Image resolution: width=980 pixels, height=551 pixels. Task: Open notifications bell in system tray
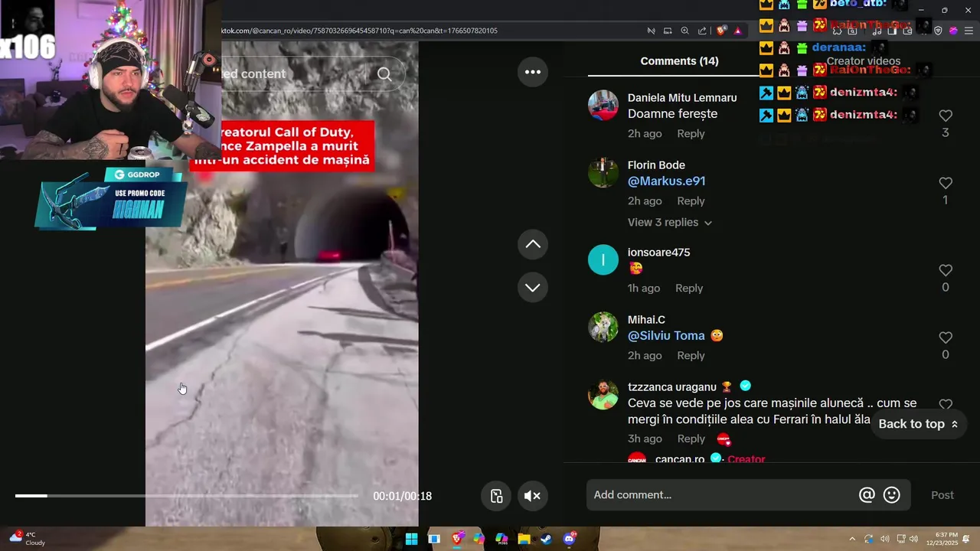point(965,539)
